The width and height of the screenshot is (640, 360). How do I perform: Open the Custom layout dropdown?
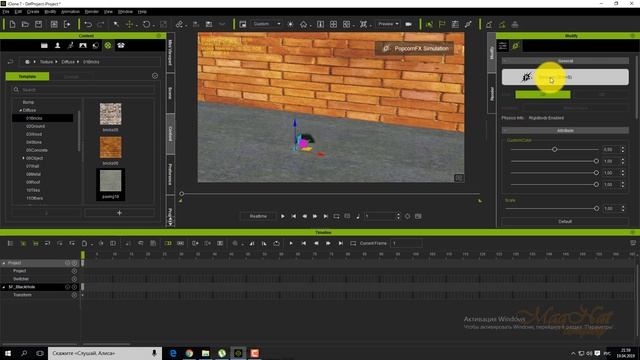point(266,24)
